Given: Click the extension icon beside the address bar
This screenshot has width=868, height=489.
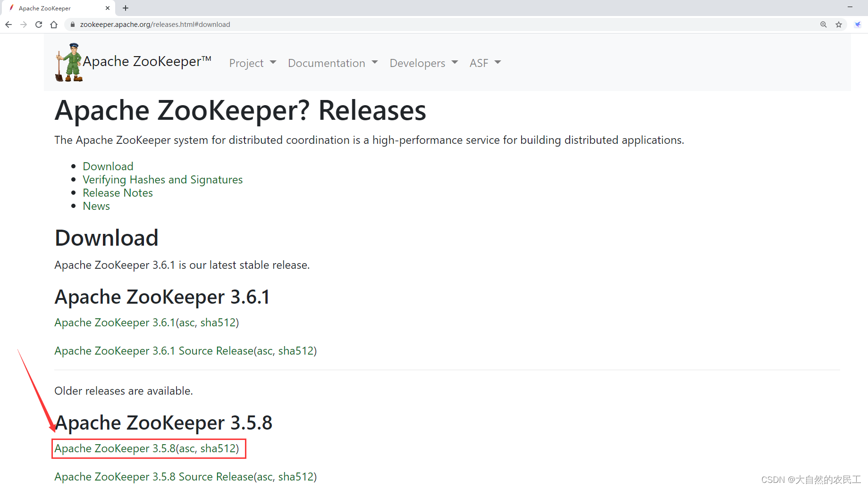Looking at the screenshot, I should pos(858,24).
